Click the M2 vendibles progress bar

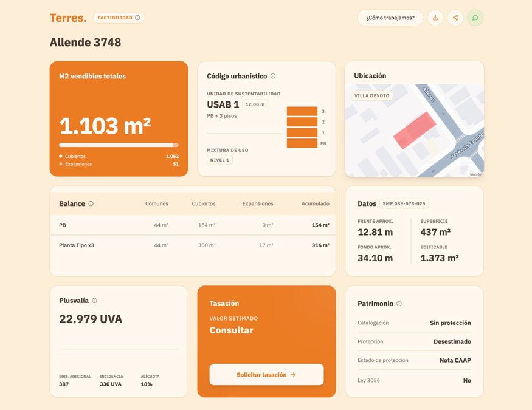pyautogui.click(x=118, y=145)
